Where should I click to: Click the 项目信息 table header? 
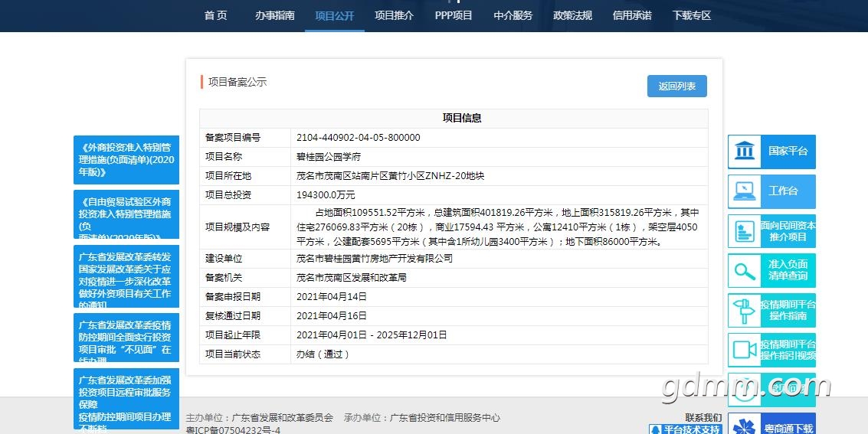point(462,118)
